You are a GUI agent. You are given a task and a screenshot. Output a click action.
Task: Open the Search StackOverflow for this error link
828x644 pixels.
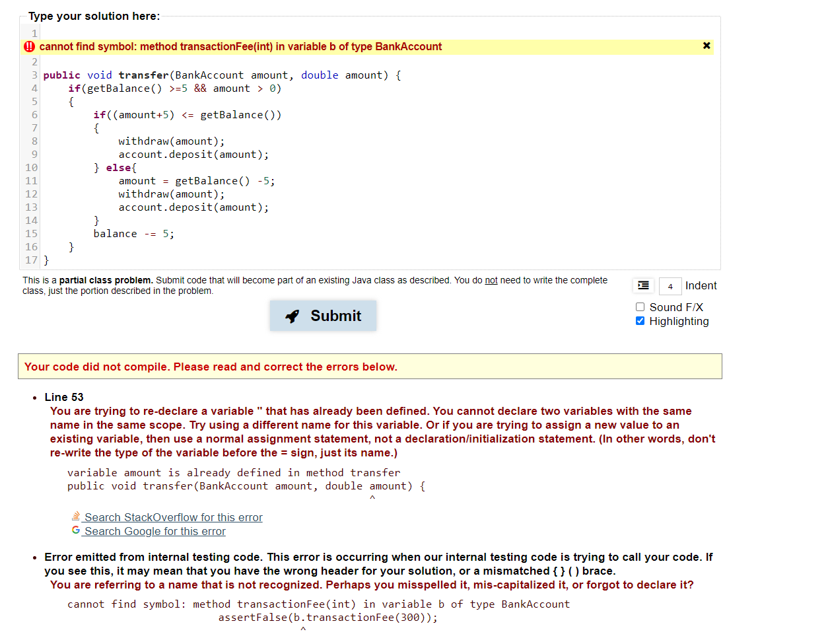click(172, 517)
